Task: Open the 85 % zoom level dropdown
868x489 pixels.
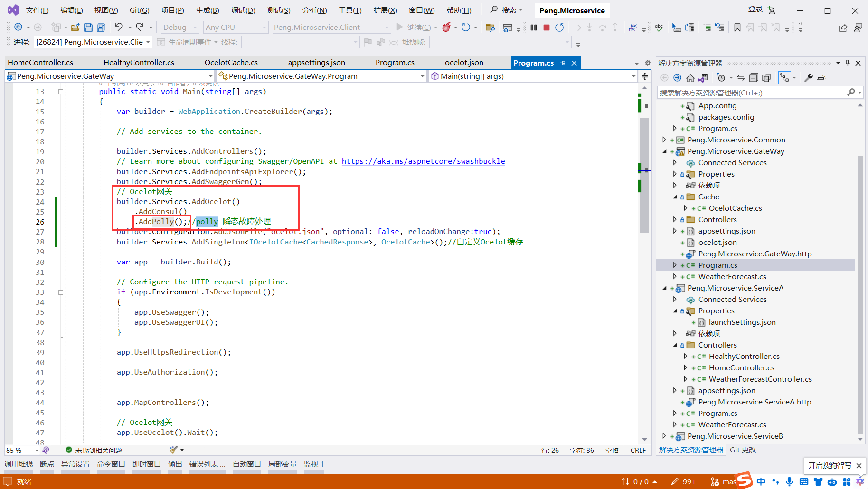Action: coord(22,450)
